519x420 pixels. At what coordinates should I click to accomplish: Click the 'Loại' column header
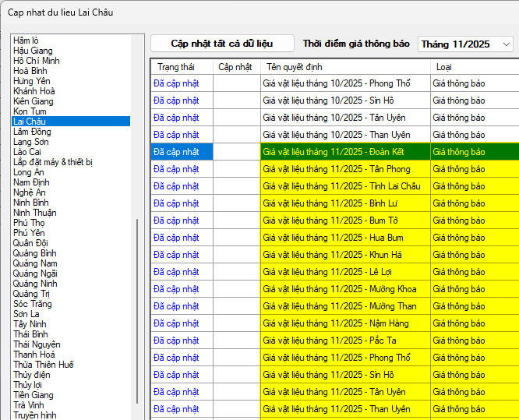444,67
